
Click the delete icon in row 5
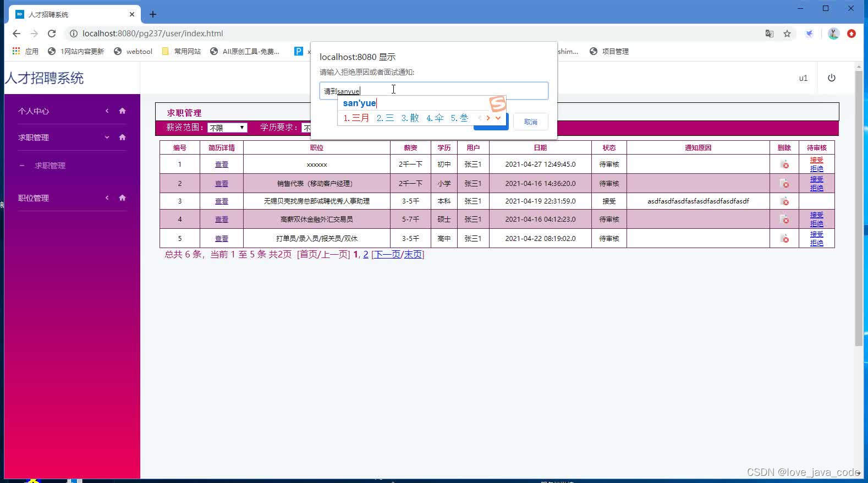pyautogui.click(x=784, y=239)
